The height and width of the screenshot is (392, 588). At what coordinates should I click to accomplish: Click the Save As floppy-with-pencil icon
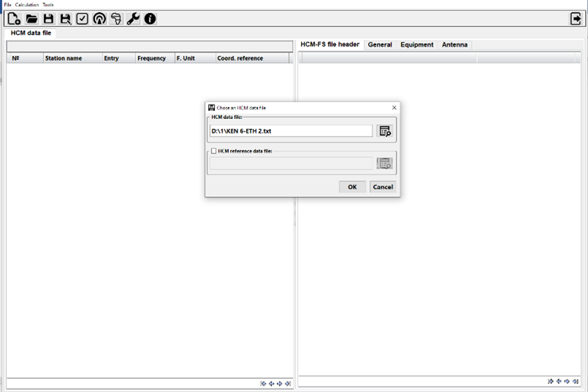tap(65, 19)
